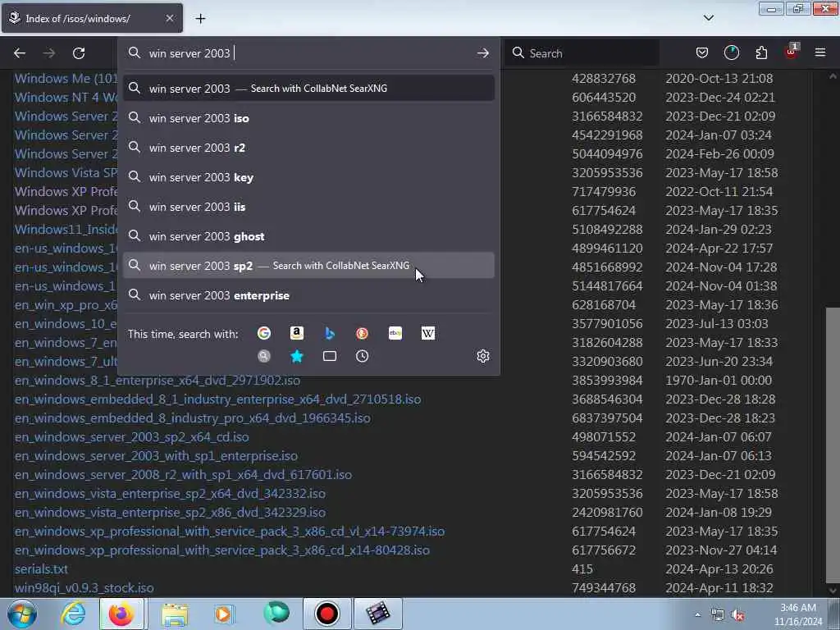This screenshot has height=630, width=840.
Task: Click the Go arrow in the address bar
Action: coord(482,53)
